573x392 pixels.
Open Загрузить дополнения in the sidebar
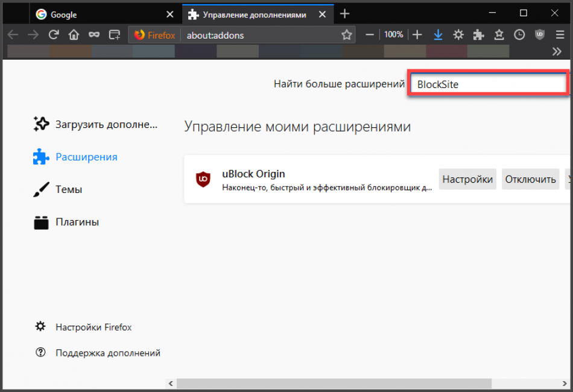(95, 124)
